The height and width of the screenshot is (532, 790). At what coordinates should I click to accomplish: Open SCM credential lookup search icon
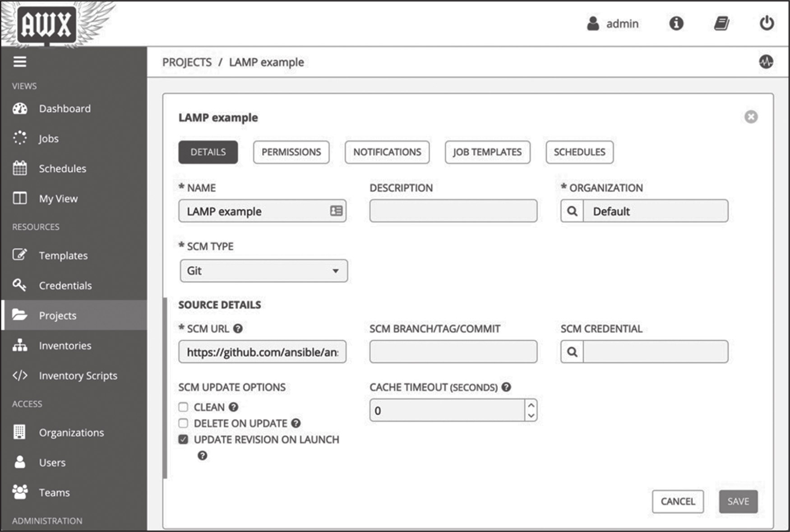click(572, 352)
